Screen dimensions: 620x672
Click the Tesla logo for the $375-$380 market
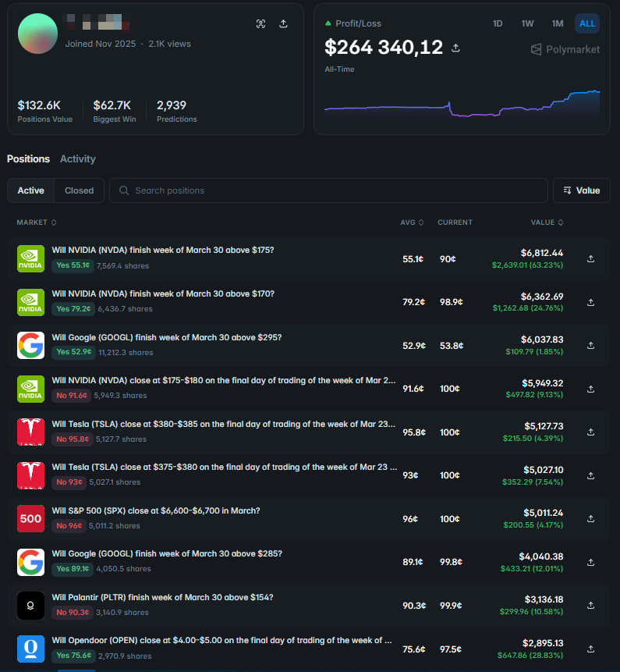click(x=31, y=476)
